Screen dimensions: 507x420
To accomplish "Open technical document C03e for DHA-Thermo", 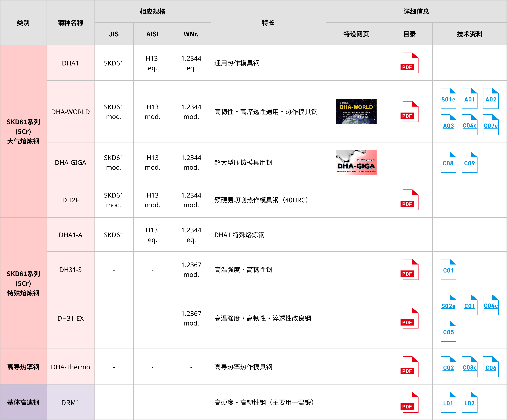I will pos(469,367).
